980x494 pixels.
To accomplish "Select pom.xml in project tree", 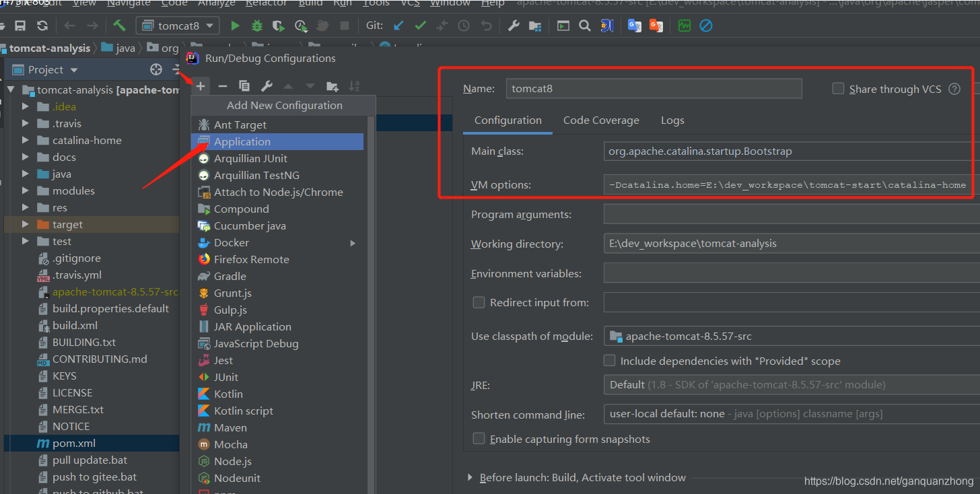I will pyautogui.click(x=74, y=443).
